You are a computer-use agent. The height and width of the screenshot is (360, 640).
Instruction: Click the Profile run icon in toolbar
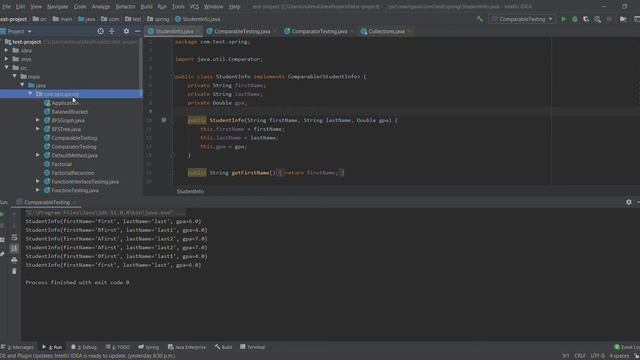tap(598, 19)
